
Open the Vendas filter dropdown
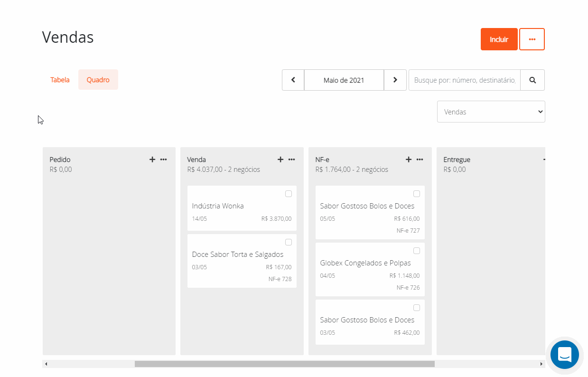click(x=491, y=112)
